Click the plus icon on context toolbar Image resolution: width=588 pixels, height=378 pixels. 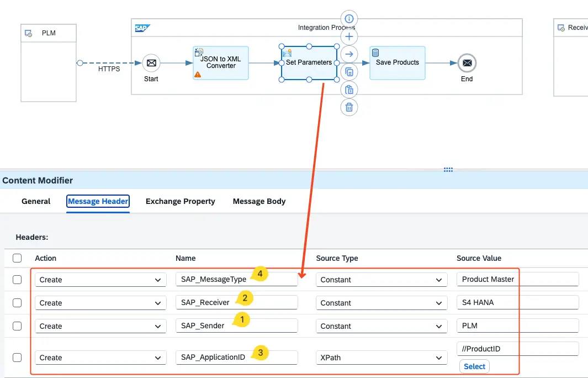point(349,36)
